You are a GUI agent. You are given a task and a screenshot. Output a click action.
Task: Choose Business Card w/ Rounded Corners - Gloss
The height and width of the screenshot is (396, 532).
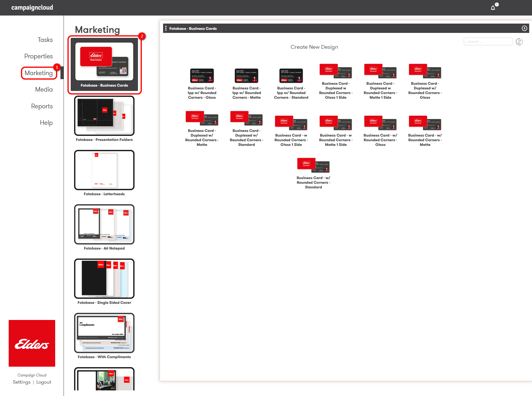(380, 131)
